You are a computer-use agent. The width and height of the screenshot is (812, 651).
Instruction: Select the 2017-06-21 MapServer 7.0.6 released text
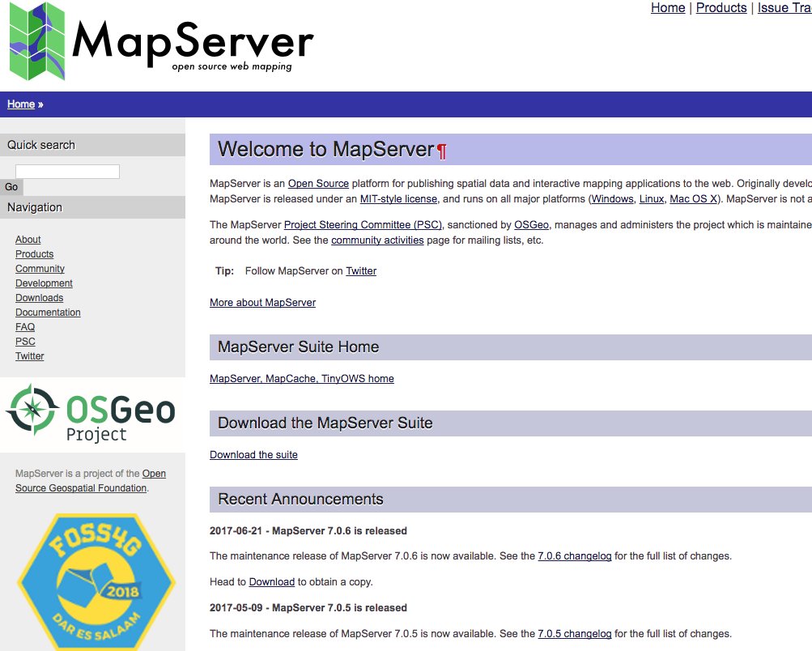(x=308, y=531)
